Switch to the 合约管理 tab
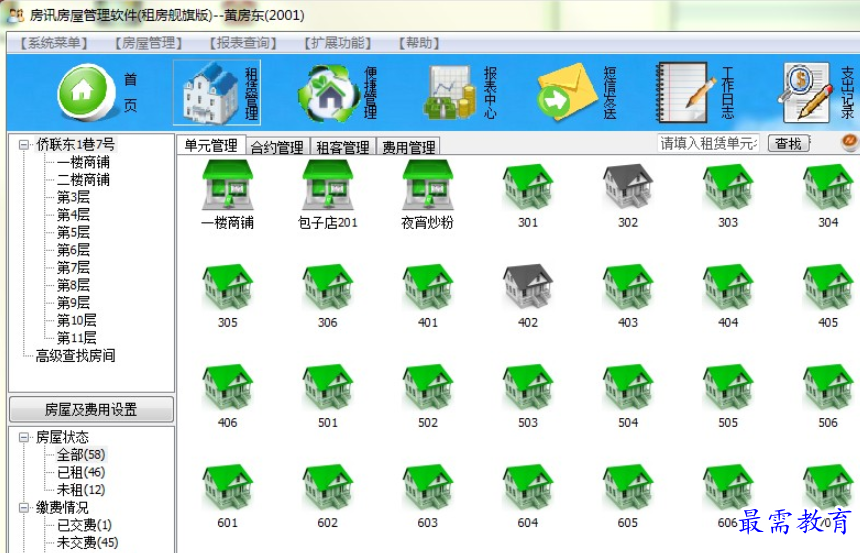This screenshot has width=860, height=553. pos(278,146)
